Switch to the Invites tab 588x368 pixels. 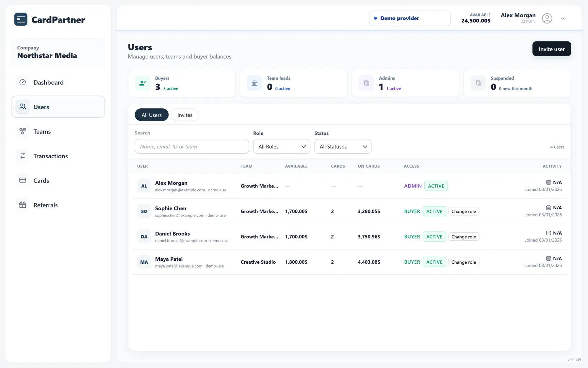pos(185,115)
